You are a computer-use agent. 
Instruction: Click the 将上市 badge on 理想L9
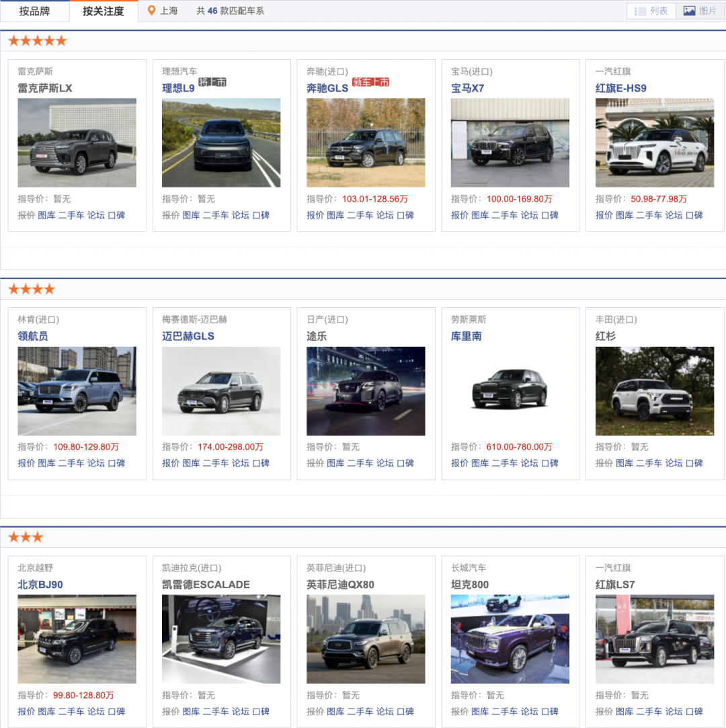click(212, 82)
